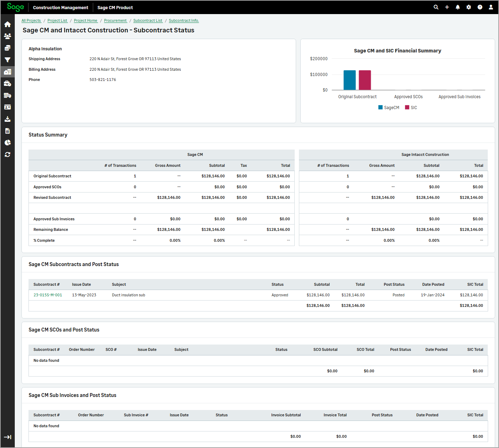Open the help question mark icon
The image size is (499, 448).
point(480,7)
